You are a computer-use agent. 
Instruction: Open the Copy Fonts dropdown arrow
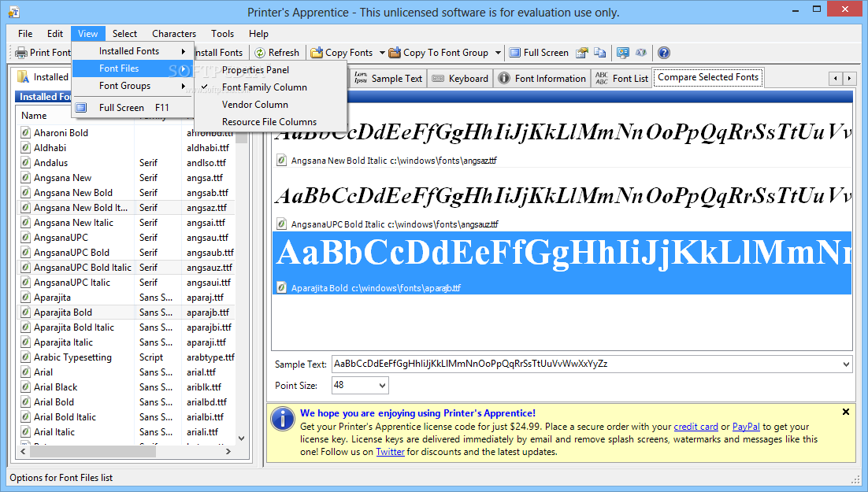382,53
